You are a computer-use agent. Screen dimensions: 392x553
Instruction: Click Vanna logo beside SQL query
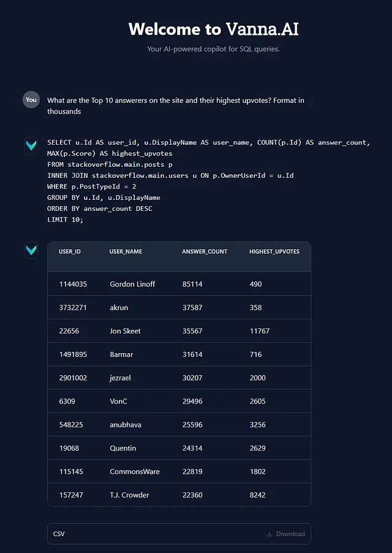[31, 145]
